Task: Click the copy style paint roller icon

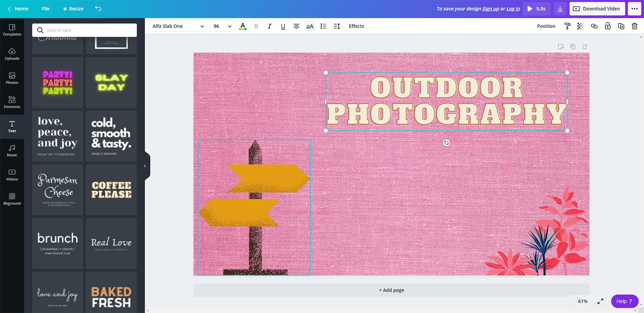Action: coord(567,26)
